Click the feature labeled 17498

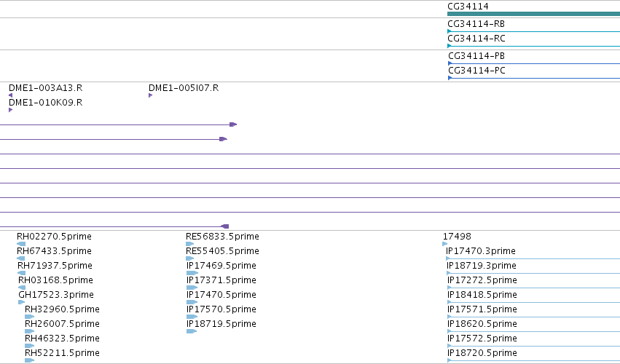pyautogui.click(x=457, y=237)
